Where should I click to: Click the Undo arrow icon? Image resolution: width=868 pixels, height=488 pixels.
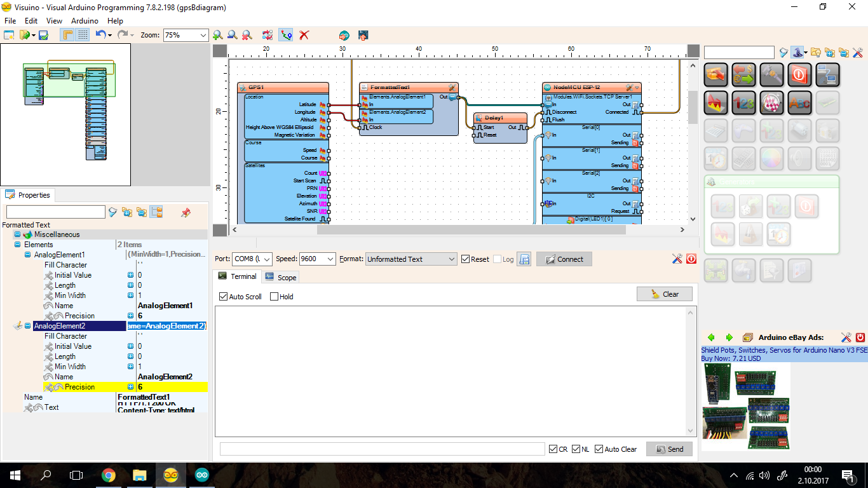tap(100, 35)
